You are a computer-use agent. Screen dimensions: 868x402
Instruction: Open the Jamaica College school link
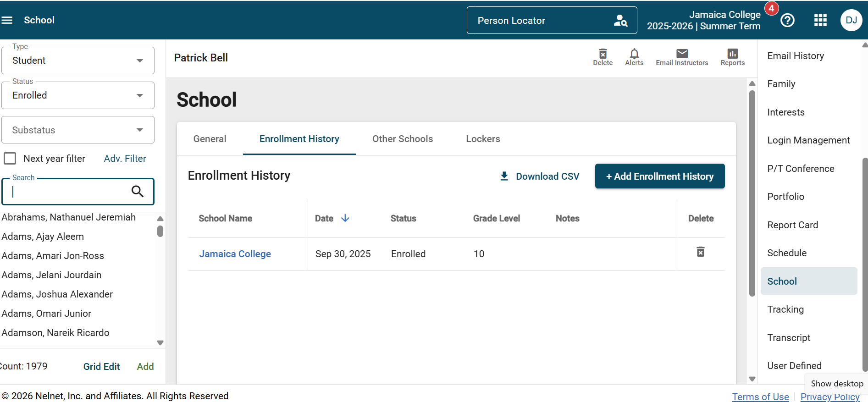point(235,254)
